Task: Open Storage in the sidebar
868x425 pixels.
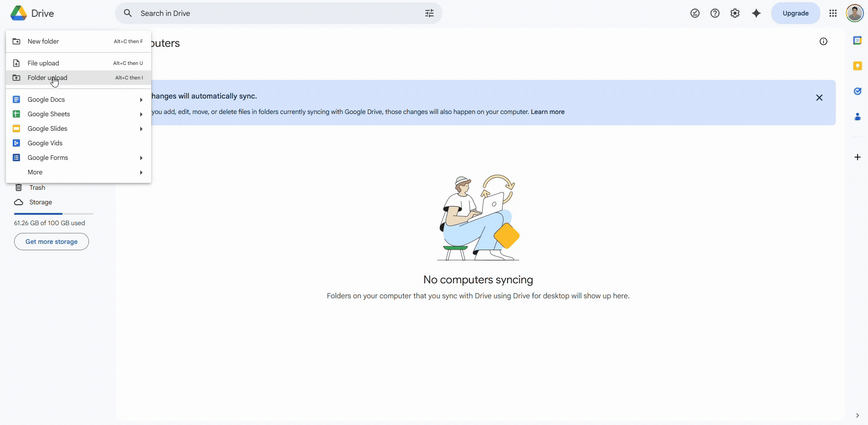Action: point(41,202)
